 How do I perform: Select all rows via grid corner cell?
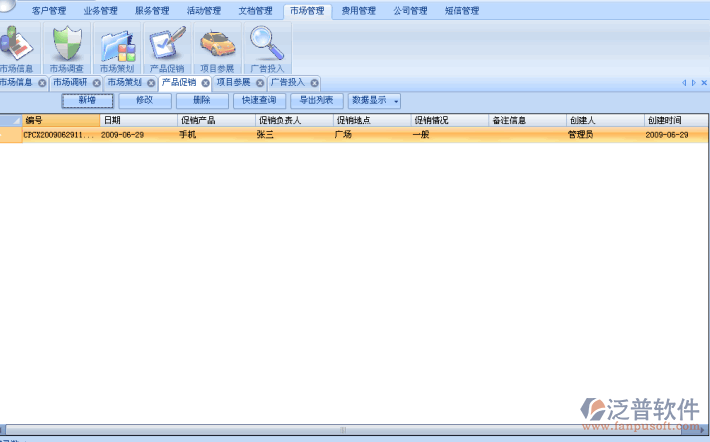pos(11,120)
